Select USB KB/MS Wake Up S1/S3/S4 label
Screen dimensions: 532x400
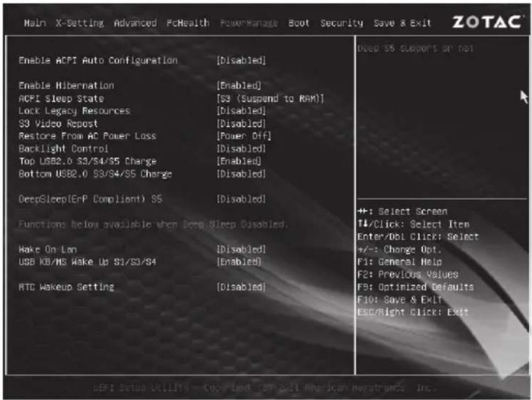[87, 262]
